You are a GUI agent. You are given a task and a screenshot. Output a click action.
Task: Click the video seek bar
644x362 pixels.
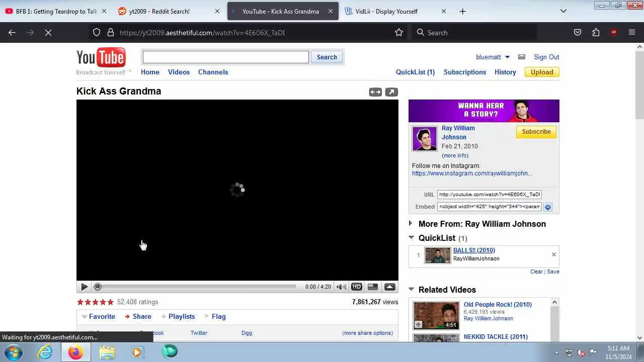coord(196,287)
